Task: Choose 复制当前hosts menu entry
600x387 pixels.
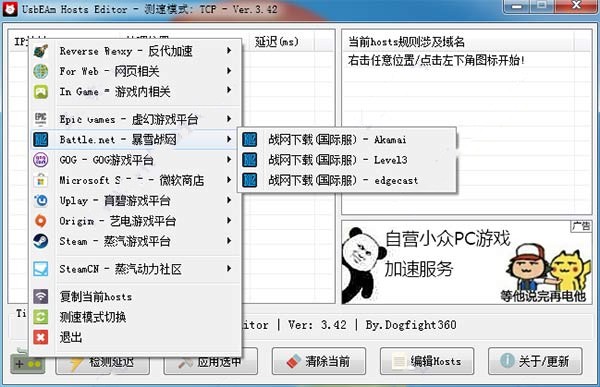Action: (135, 297)
